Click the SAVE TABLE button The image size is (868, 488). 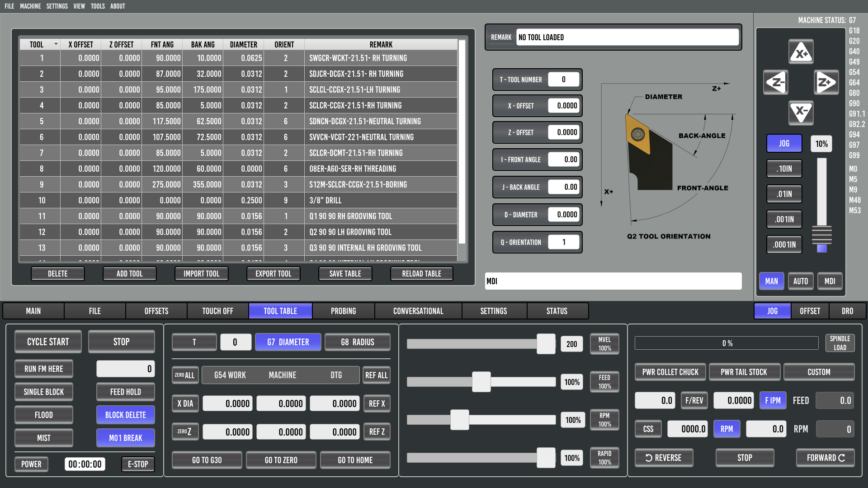pyautogui.click(x=345, y=273)
